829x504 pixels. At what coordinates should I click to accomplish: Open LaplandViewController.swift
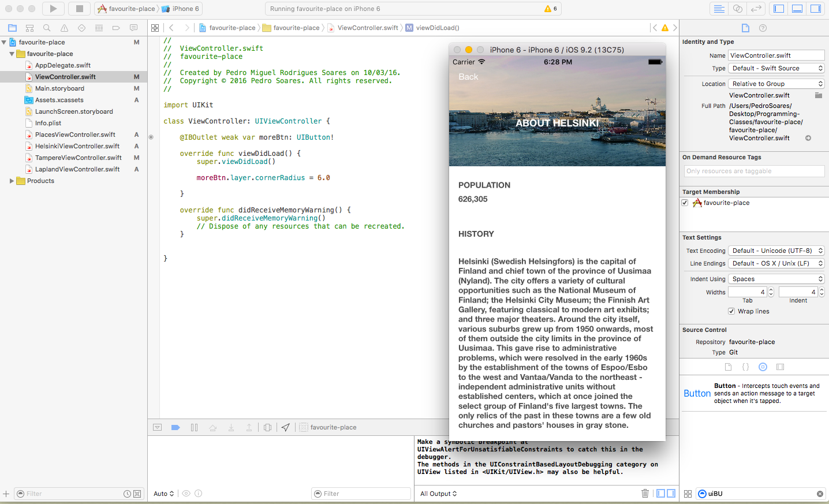[77, 169]
